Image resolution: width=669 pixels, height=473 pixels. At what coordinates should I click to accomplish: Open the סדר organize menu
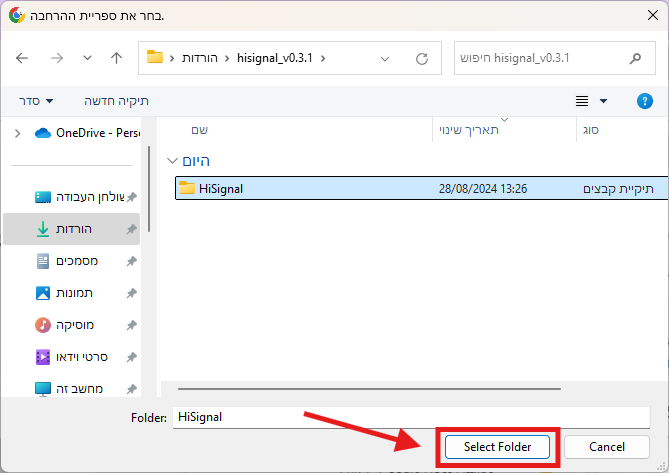[x=37, y=101]
